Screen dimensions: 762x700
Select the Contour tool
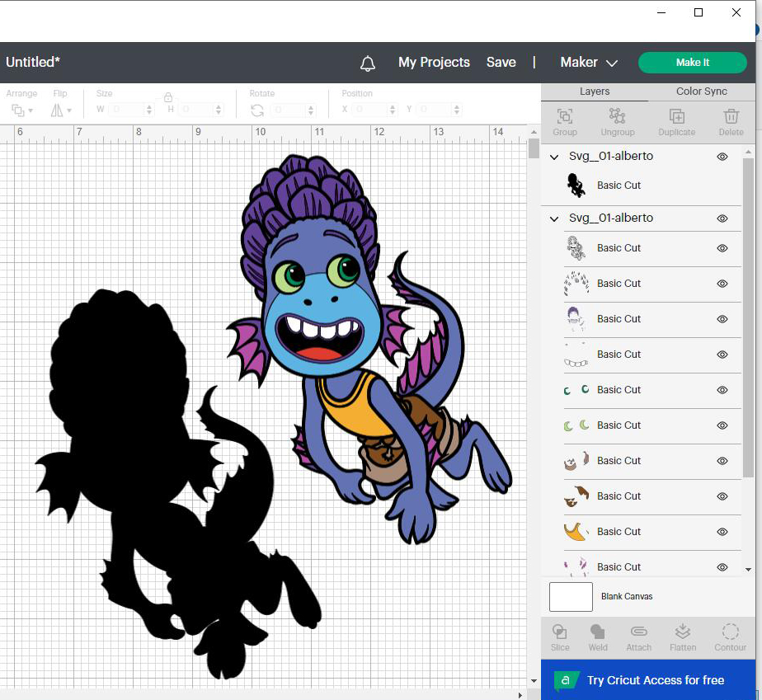point(730,632)
